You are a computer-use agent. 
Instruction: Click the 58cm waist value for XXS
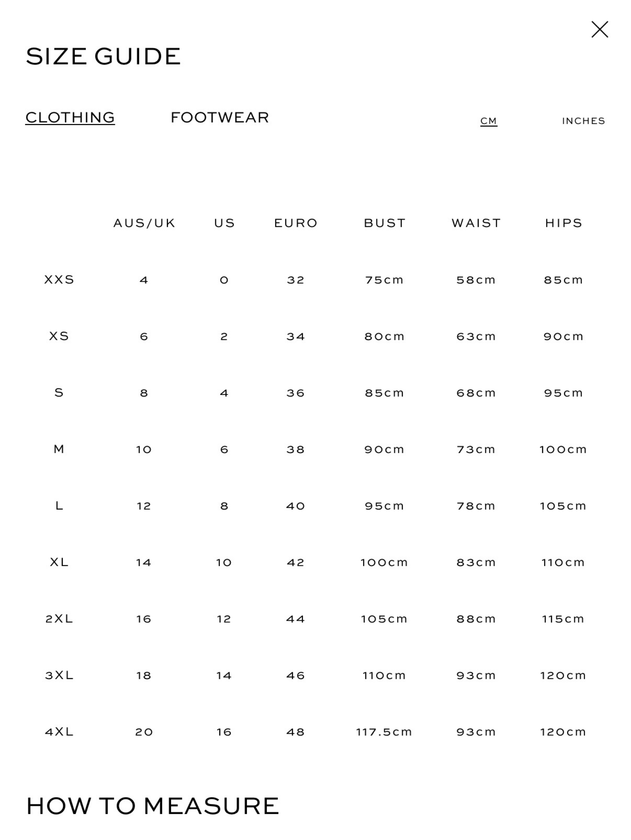coord(476,280)
